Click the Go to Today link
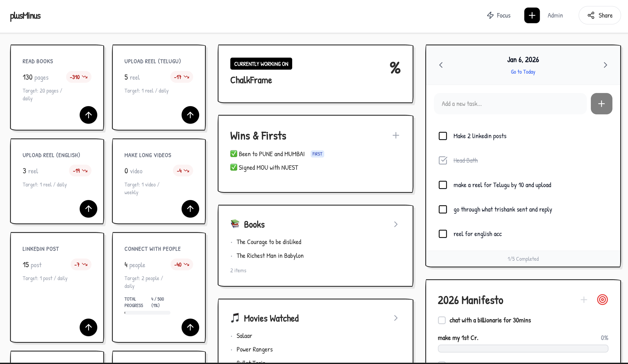This screenshot has width=628, height=364. click(523, 72)
